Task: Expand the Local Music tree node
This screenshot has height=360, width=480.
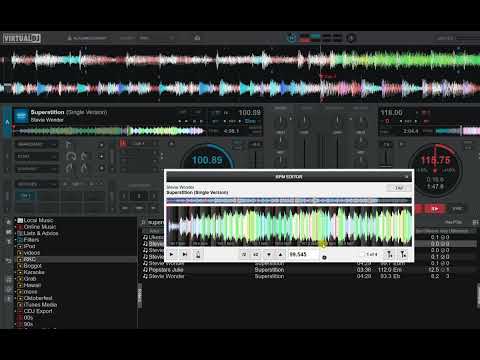Action: 15,220
